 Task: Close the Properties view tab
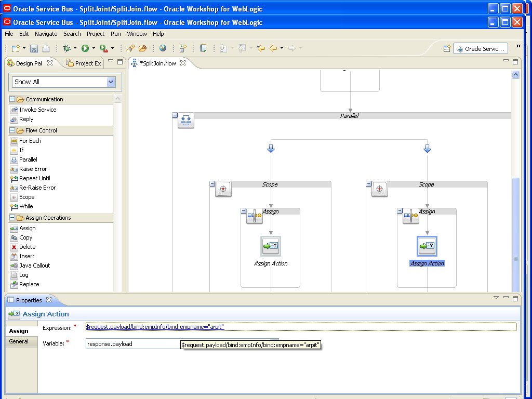49,300
